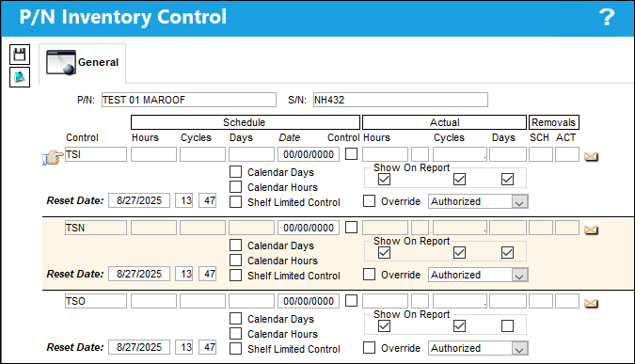
Task: Select the General tab
Action: pyautogui.click(x=82, y=63)
